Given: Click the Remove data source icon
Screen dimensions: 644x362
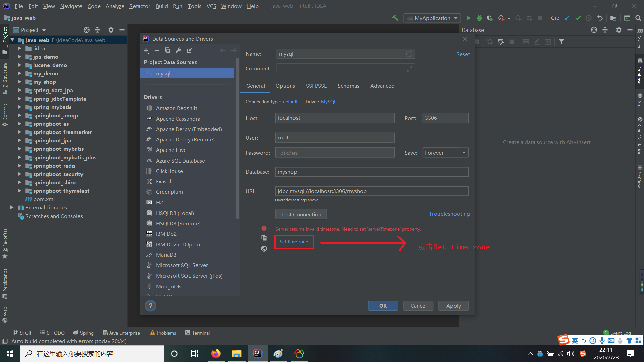Looking at the screenshot, I should click(x=157, y=50).
